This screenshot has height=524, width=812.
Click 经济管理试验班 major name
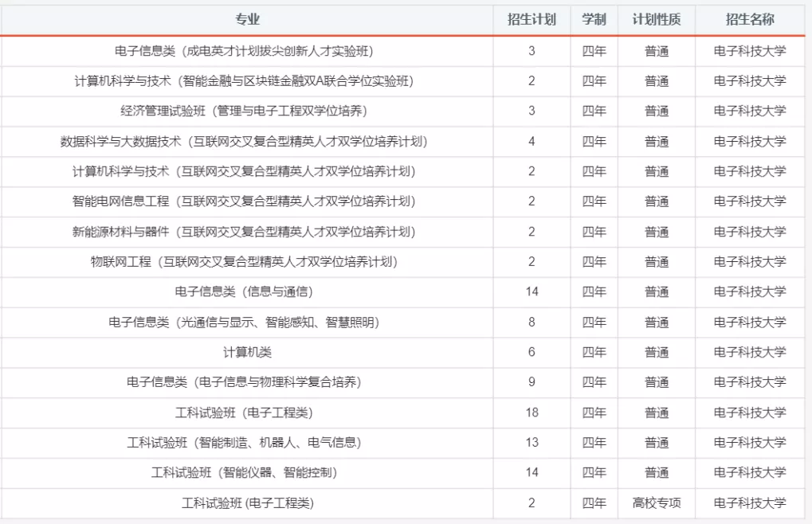(x=248, y=111)
